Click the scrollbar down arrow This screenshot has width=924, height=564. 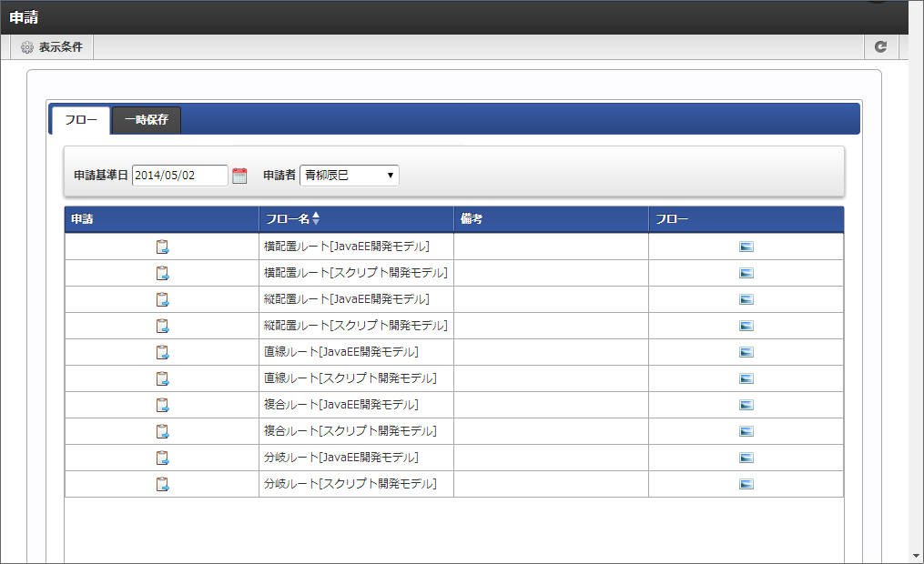[x=917, y=556]
